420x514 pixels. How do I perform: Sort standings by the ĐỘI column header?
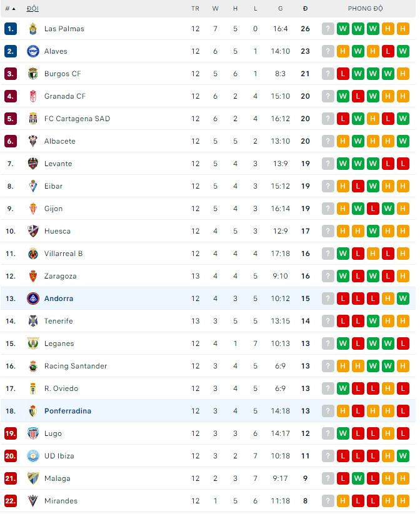click(x=32, y=9)
